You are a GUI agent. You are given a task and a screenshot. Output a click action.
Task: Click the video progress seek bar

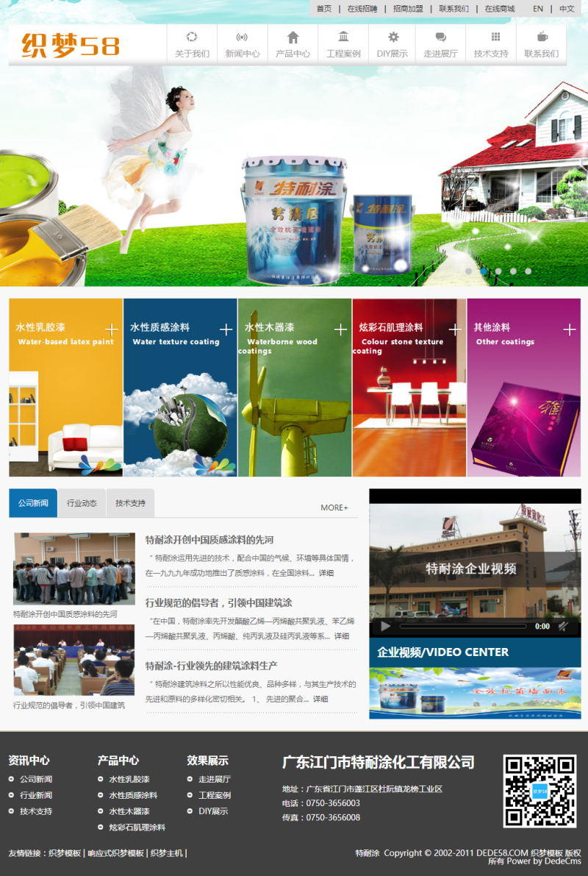(463, 626)
